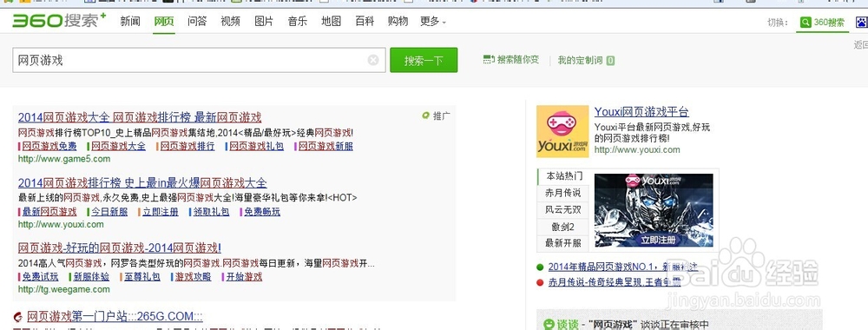Click sublink 立即注册
The height and width of the screenshot is (330, 868).
[x=161, y=212]
